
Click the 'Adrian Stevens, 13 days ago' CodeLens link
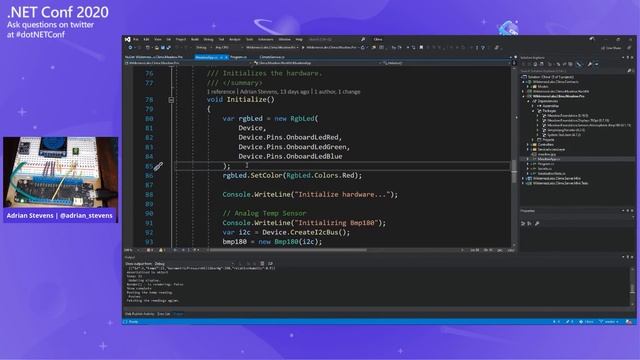click(x=274, y=92)
